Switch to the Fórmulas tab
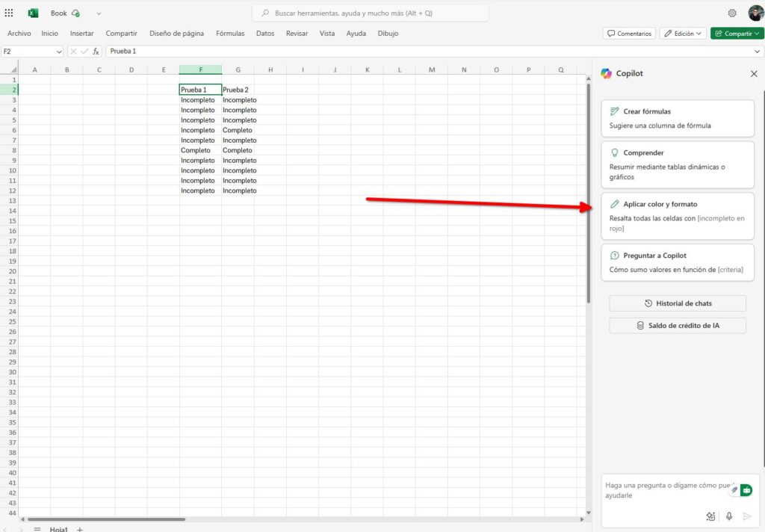 click(230, 33)
